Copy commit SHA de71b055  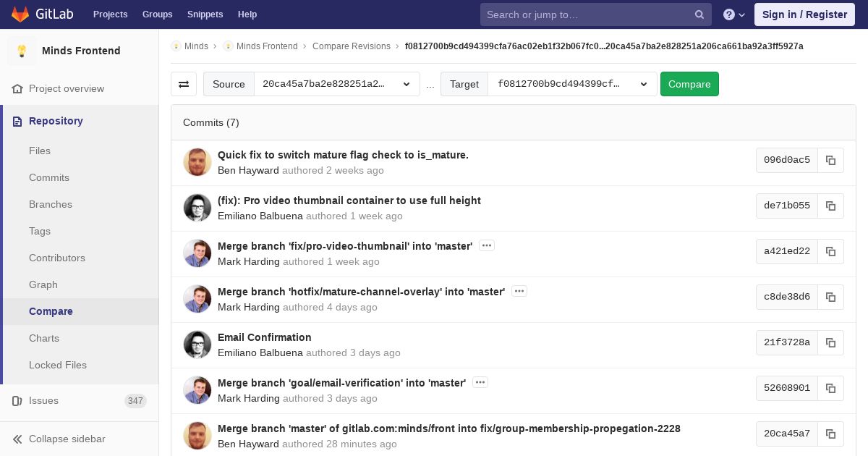pyautogui.click(x=830, y=206)
